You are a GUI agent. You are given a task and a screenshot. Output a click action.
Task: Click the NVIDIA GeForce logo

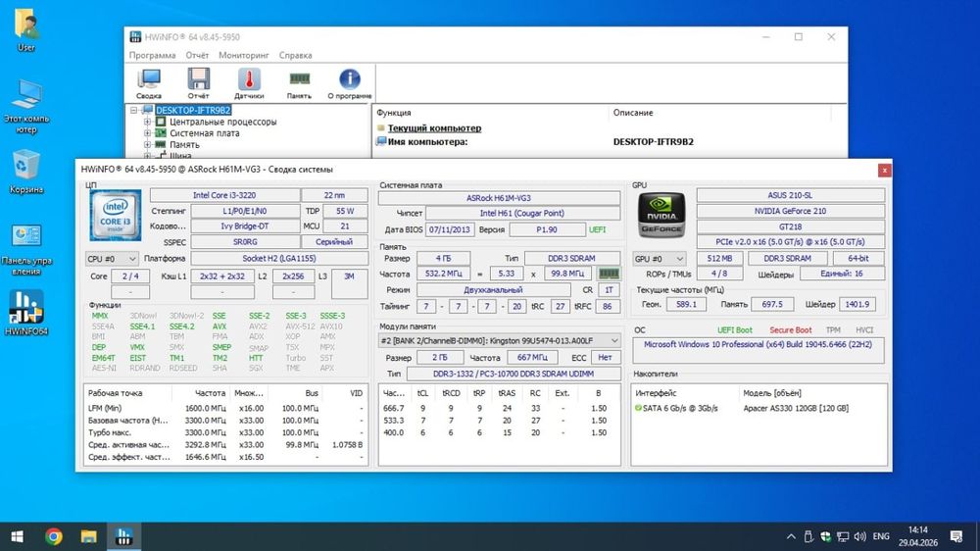point(660,213)
